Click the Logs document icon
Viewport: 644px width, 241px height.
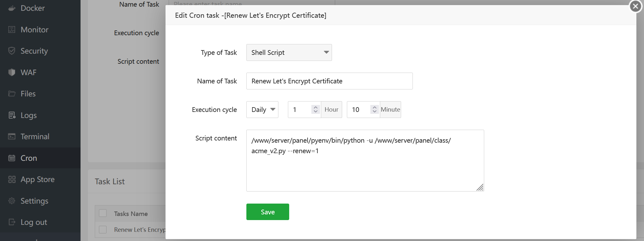coord(12,115)
